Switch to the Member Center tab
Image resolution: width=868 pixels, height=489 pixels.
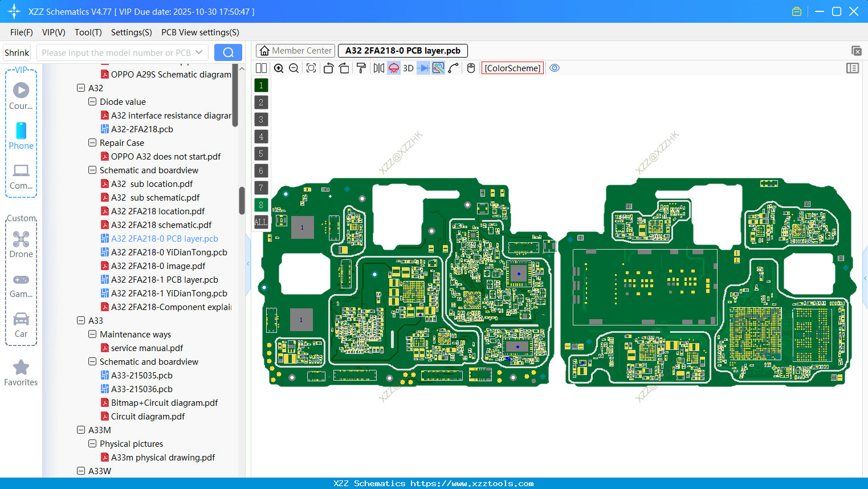[295, 50]
